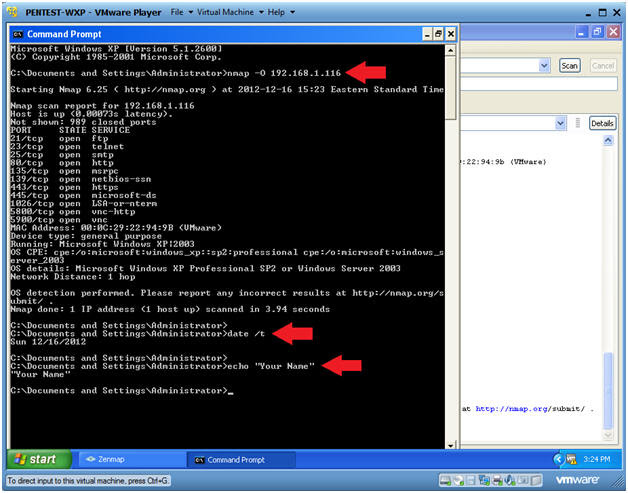The height and width of the screenshot is (493, 628).
Task: Click the Zenmap command input field
Action: [x=539, y=84]
